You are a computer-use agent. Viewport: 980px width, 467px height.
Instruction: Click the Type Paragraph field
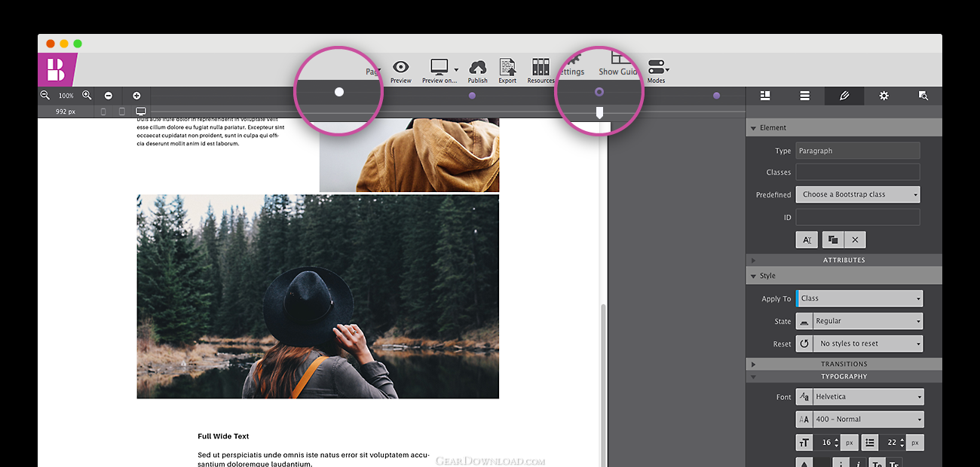[x=858, y=151]
